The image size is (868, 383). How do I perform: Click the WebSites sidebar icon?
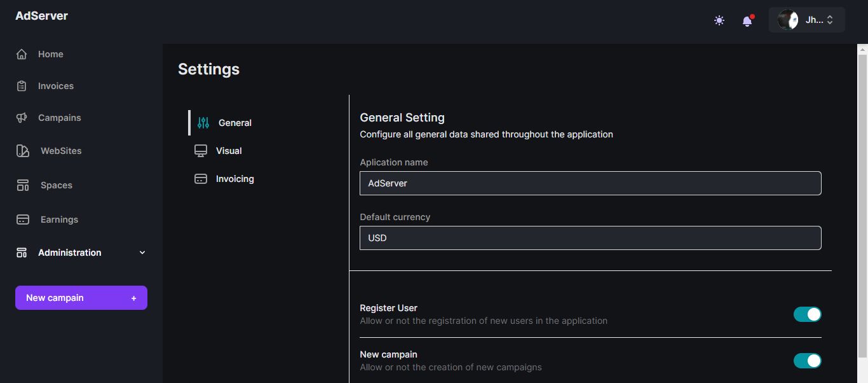[23, 151]
